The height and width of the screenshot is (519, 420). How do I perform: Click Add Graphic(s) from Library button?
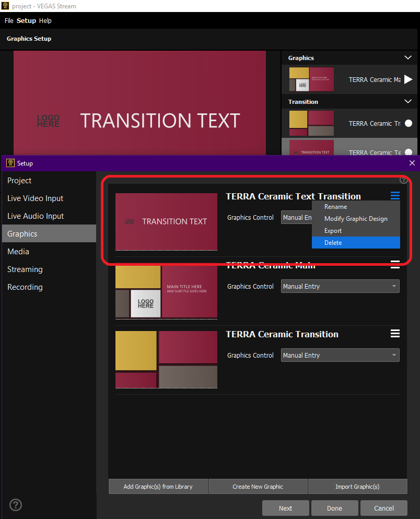(158, 487)
